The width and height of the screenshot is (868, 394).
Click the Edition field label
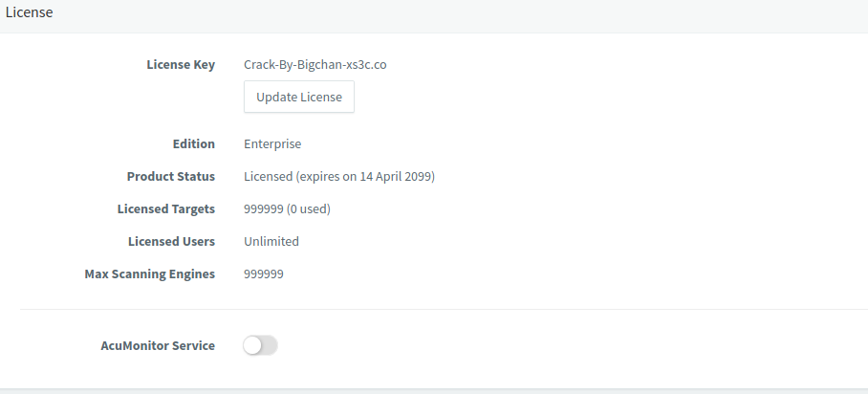click(x=193, y=143)
